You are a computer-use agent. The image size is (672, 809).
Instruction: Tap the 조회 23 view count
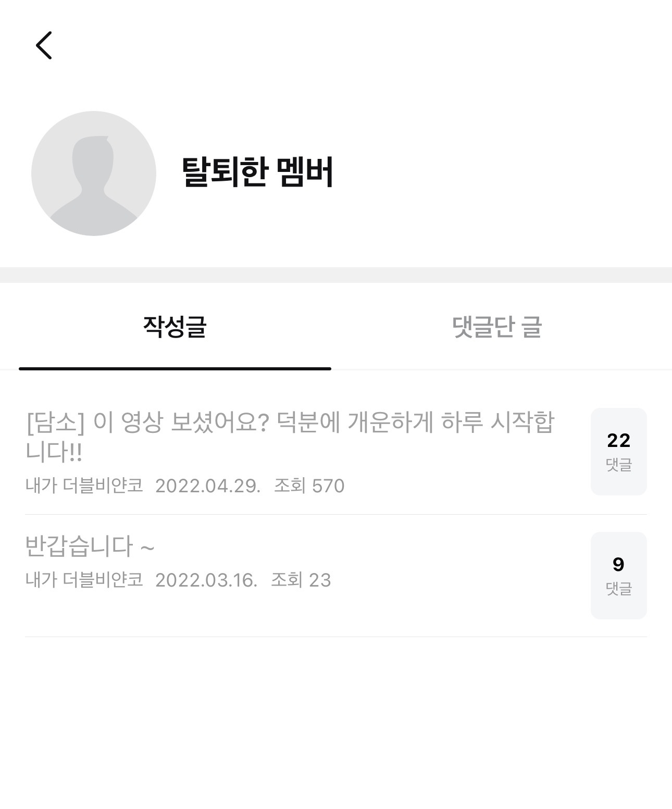(x=301, y=580)
